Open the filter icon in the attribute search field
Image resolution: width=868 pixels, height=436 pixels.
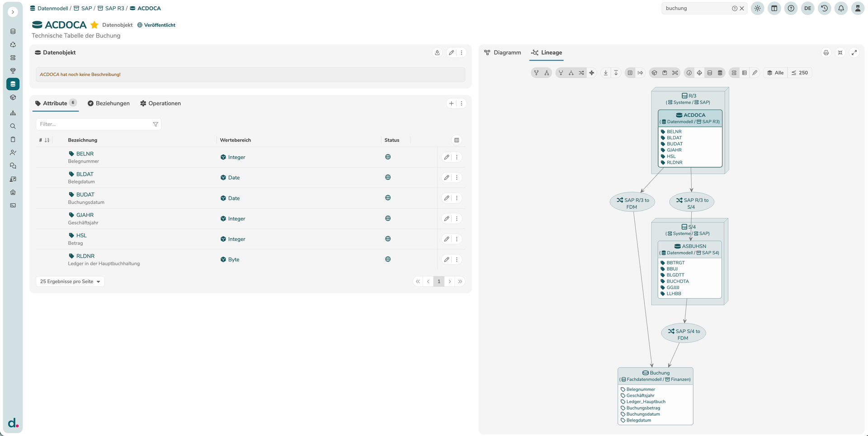pyautogui.click(x=156, y=124)
